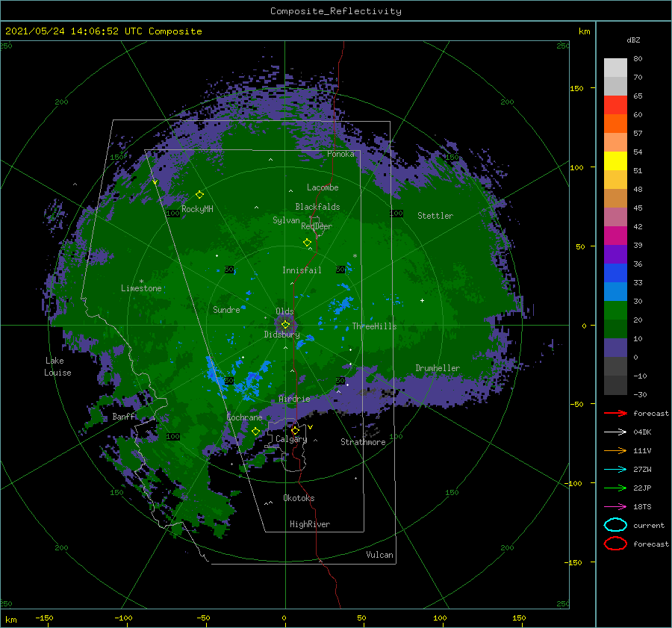Click the yellow radar-site diamond at Olds

click(x=285, y=325)
